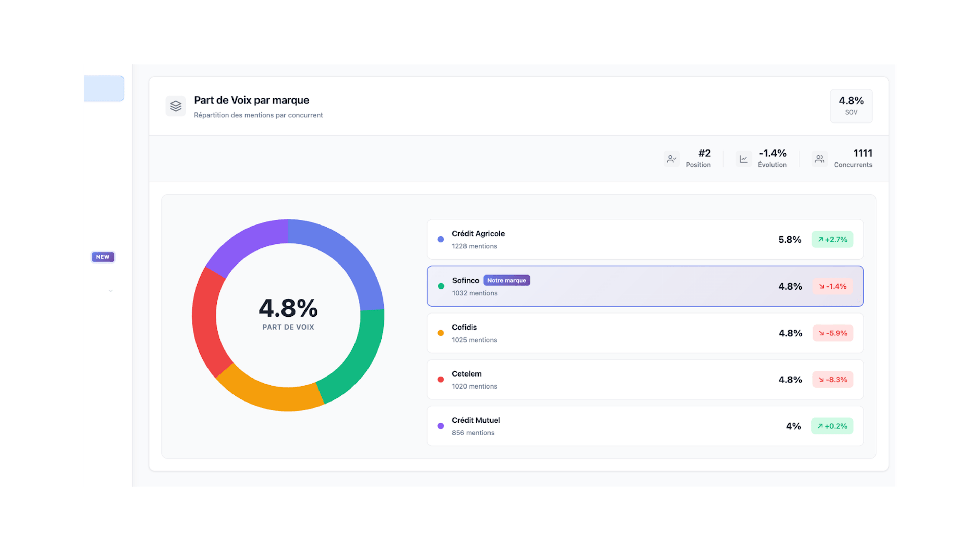The image size is (980, 551).
Task: Click the +2.7% upward trend badge
Action: pyautogui.click(x=832, y=240)
